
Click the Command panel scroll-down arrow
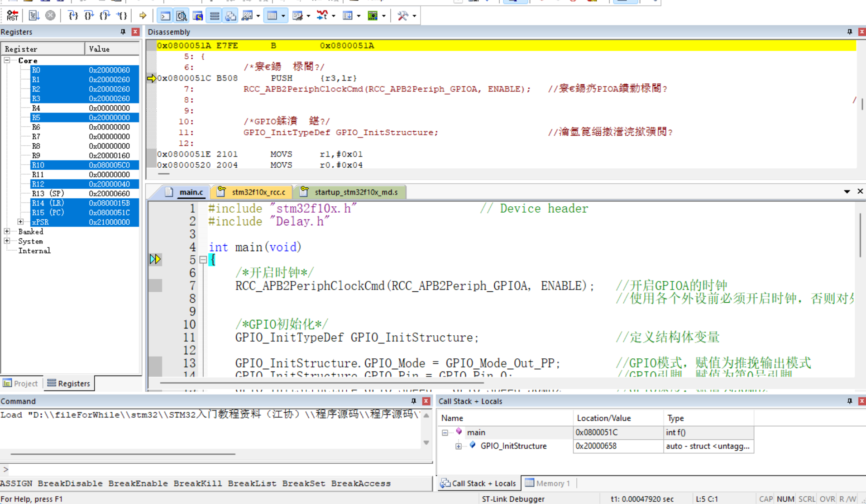(426, 442)
